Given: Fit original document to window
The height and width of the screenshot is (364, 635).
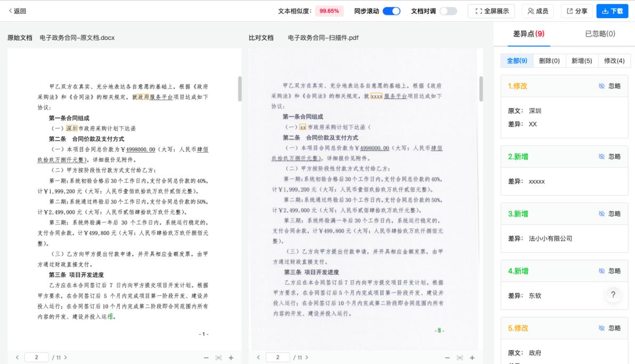Looking at the screenshot, I should [218, 358].
